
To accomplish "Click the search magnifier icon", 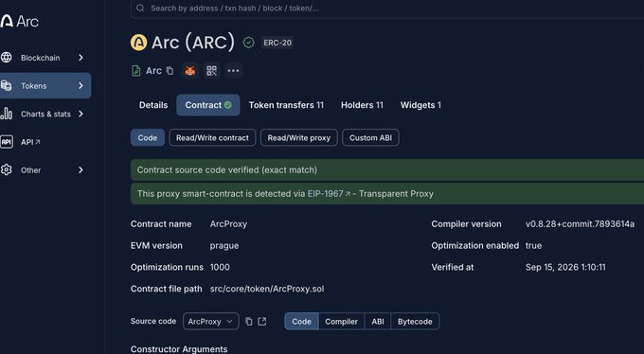I will [140, 8].
